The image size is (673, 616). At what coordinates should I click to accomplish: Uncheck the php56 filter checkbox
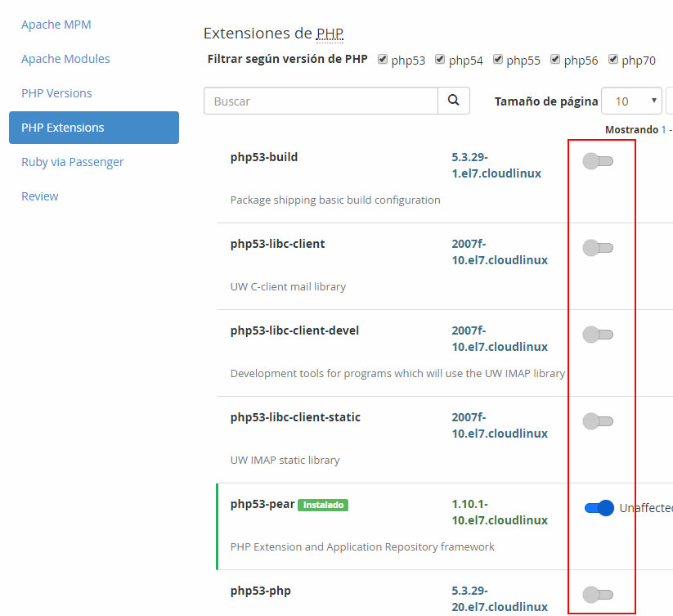point(555,60)
